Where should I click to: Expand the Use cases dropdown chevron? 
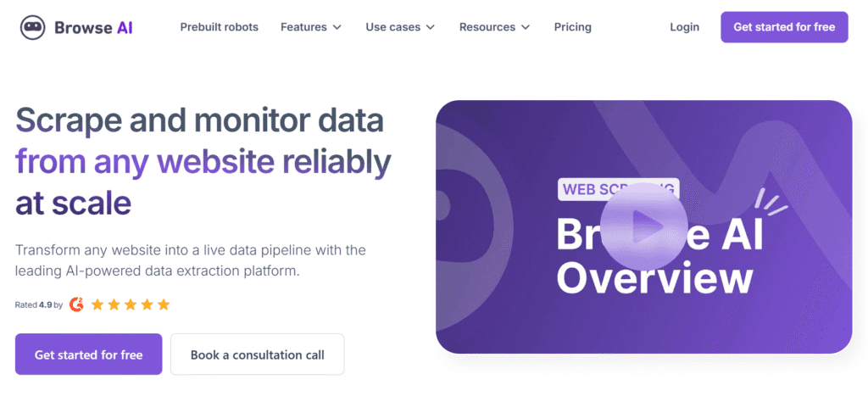coord(431,27)
